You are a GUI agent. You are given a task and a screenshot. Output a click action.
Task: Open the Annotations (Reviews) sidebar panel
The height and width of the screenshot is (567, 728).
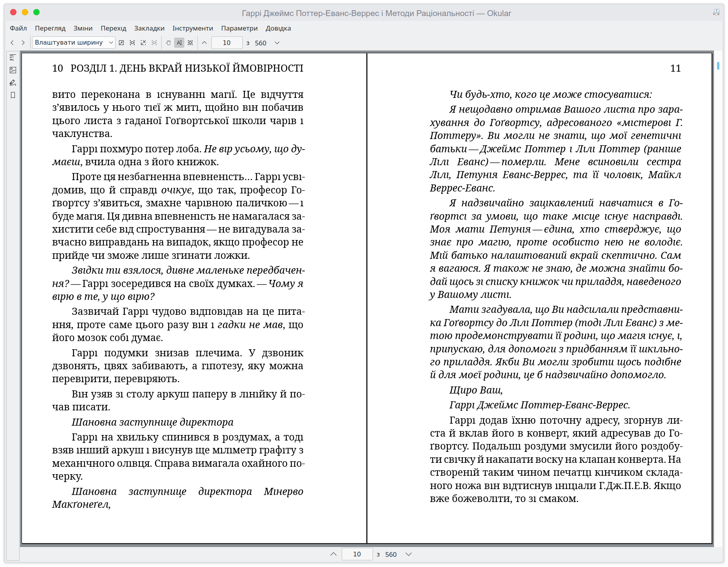13,83
